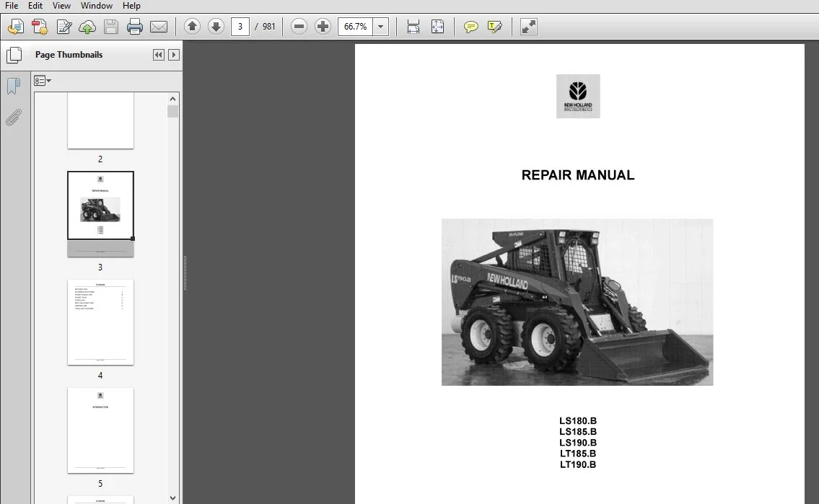Click the Page Thumbnails panel title

(69, 55)
